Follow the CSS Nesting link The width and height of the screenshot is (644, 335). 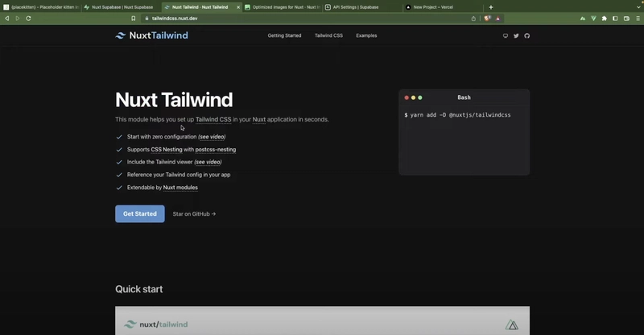167,150
